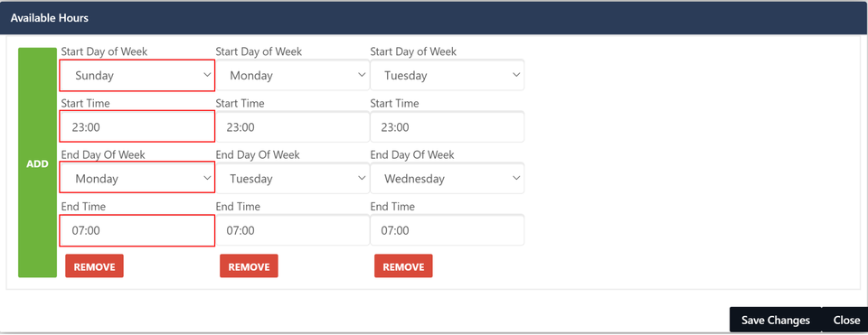Open the Tuesday start day dropdown
This screenshot has width=868, height=335.
[447, 75]
